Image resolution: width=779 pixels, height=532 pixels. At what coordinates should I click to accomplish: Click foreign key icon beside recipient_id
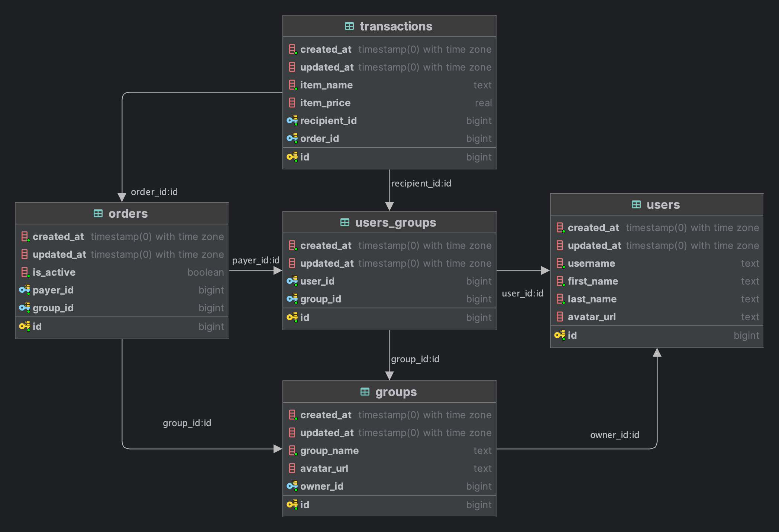click(x=292, y=121)
